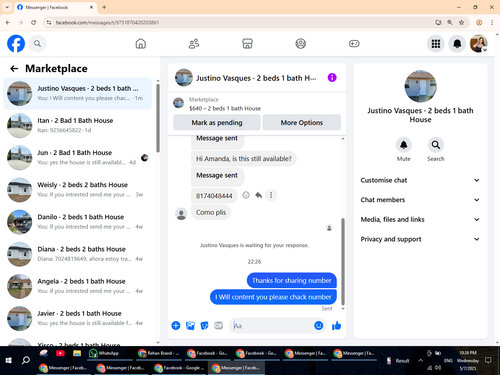Viewport: 500px width, 375px height.
Task: Open the emoji picker smiley
Action: pyautogui.click(x=319, y=325)
